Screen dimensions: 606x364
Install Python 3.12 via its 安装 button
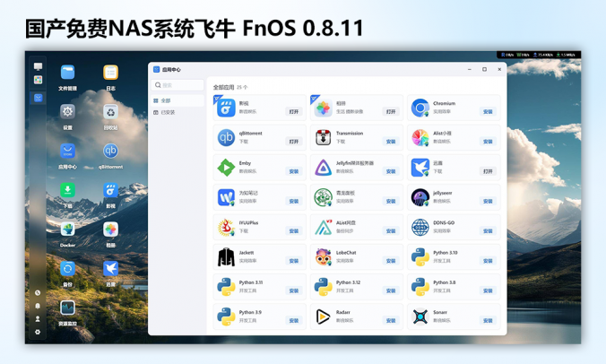(391, 290)
